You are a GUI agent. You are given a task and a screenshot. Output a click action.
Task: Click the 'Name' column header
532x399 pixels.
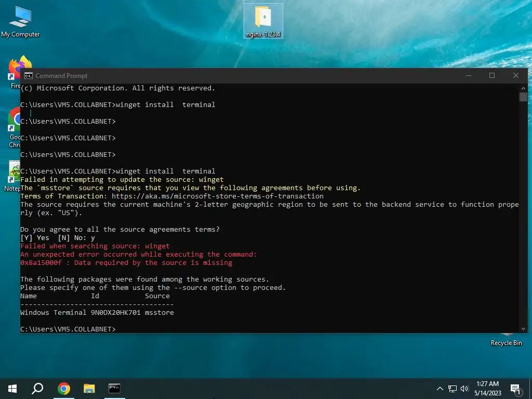[x=29, y=296]
